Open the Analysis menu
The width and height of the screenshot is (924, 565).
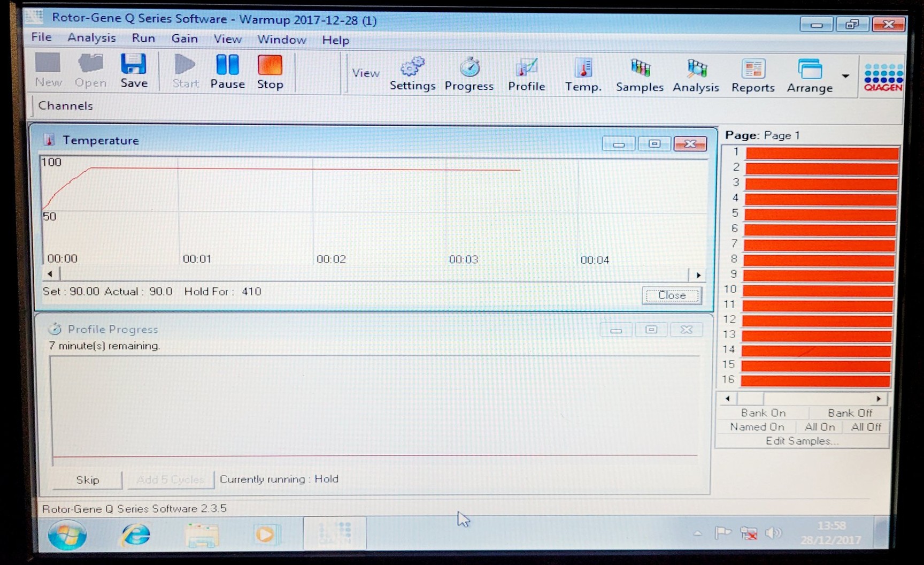point(91,37)
